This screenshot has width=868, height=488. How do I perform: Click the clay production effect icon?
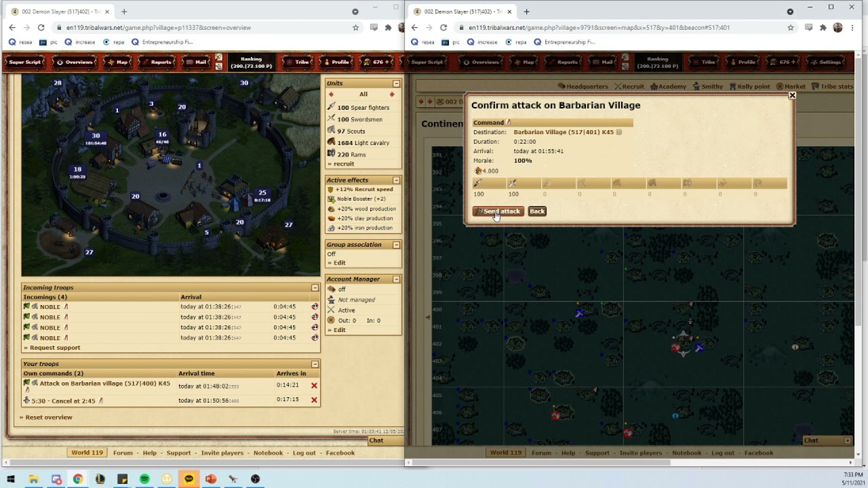331,218
